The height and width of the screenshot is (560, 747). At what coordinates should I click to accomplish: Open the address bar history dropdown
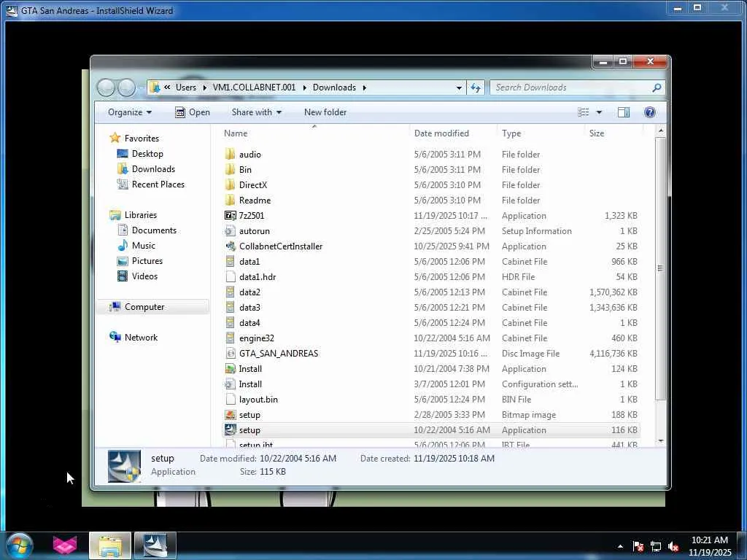pos(459,87)
